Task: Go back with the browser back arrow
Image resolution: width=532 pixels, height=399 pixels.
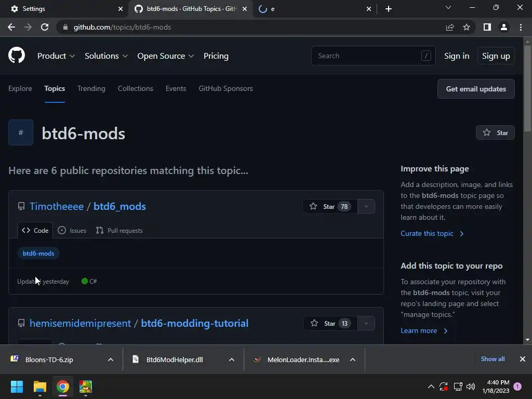Action: click(x=11, y=27)
